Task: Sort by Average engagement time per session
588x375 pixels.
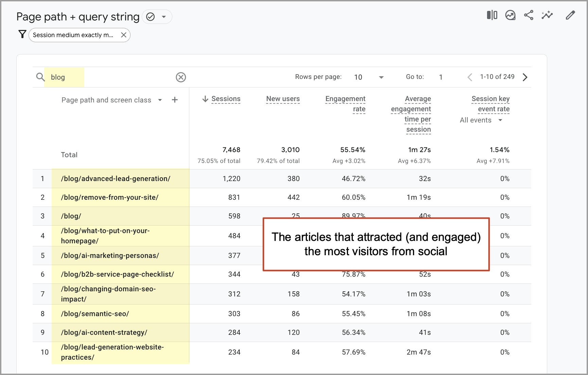Action: [411, 114]
